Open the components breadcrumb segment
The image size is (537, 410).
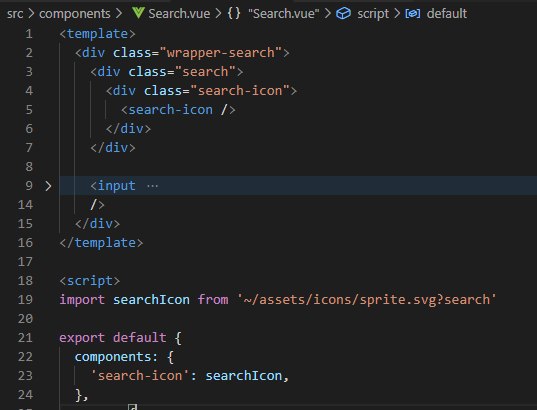click(x=75, y=14)
